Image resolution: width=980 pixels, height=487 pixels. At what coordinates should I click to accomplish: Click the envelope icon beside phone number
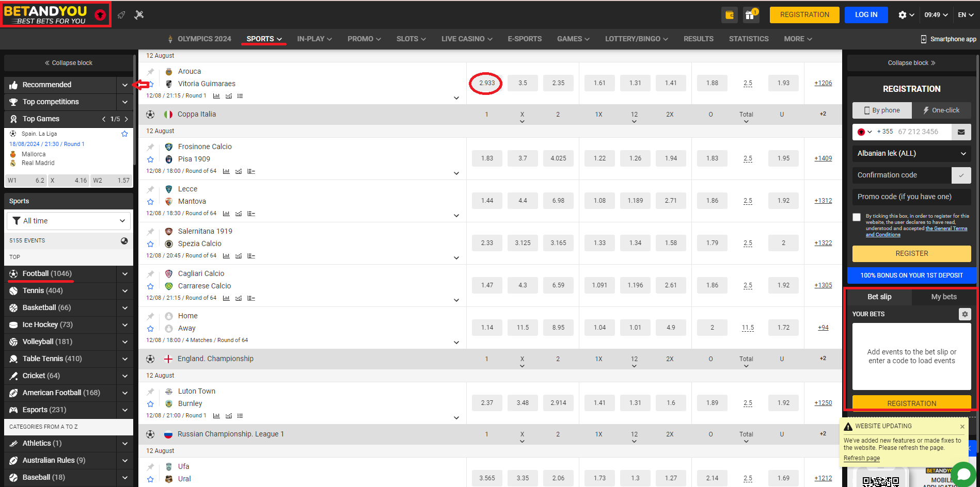961,132
